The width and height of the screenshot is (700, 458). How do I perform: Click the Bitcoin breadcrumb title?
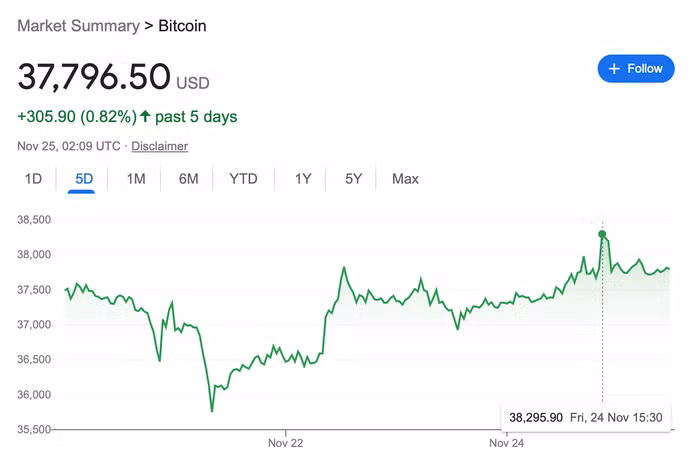click(182, 26)
